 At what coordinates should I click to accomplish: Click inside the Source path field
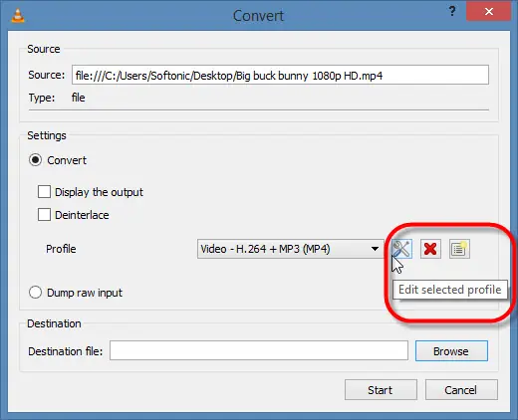click(x=280, y=75)
